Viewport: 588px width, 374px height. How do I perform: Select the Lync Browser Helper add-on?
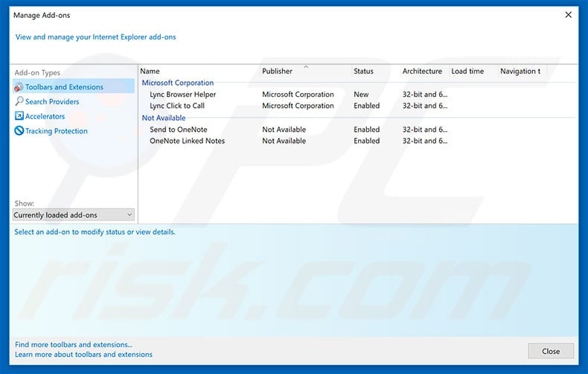(x=182, y=95)
